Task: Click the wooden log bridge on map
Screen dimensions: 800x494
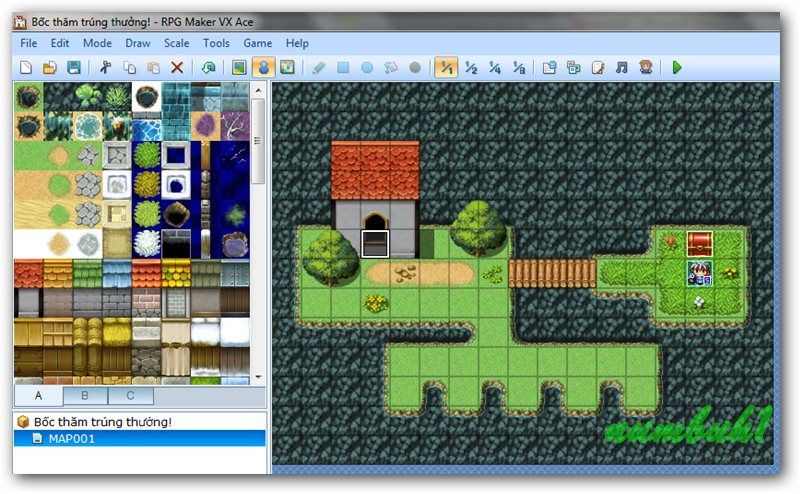Action: pyautogui.click(x=553, y=273)
